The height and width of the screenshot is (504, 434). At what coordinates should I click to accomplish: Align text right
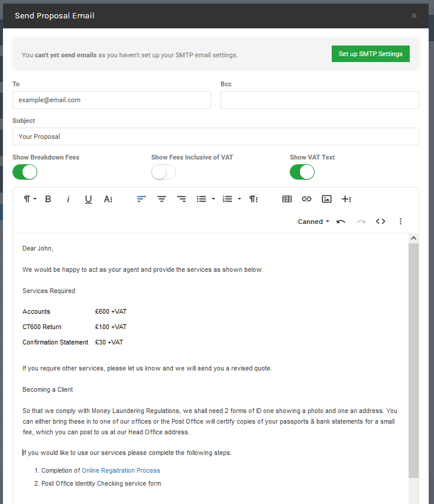(x=182, y=199)
